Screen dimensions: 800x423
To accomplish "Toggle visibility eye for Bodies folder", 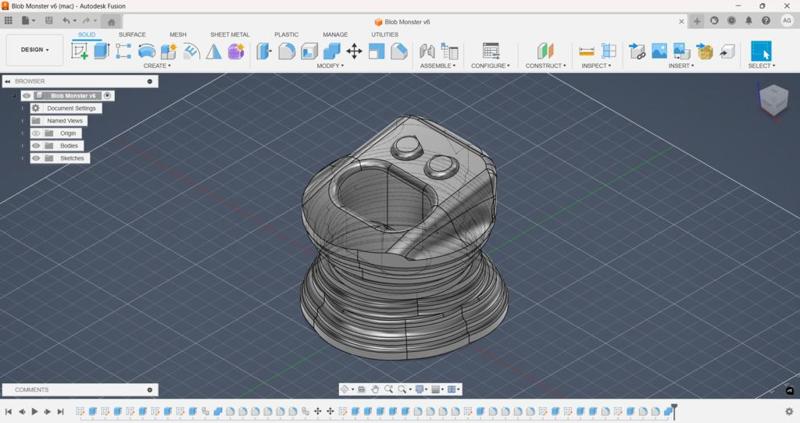I will click(x=36, y=145).
